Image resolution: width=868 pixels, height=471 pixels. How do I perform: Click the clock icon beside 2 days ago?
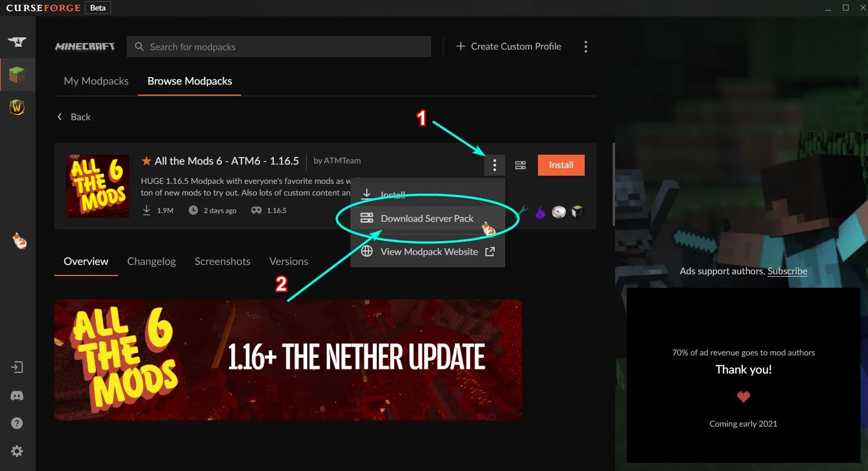click(193, 210)
